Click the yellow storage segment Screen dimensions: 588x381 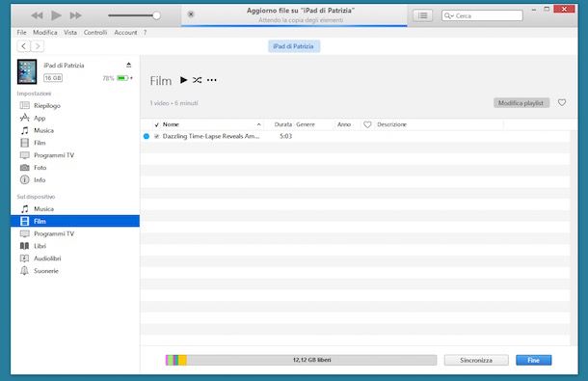click(x=182, y=360)
